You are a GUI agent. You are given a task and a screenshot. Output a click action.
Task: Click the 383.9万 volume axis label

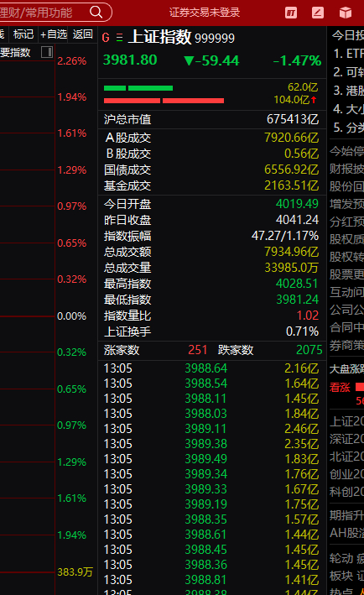coord(75,572)
